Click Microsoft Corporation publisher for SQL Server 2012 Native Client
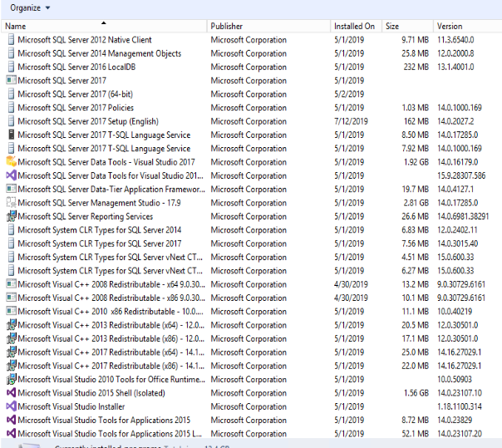Viewport: 502px width, 448px height. point(249,40)
